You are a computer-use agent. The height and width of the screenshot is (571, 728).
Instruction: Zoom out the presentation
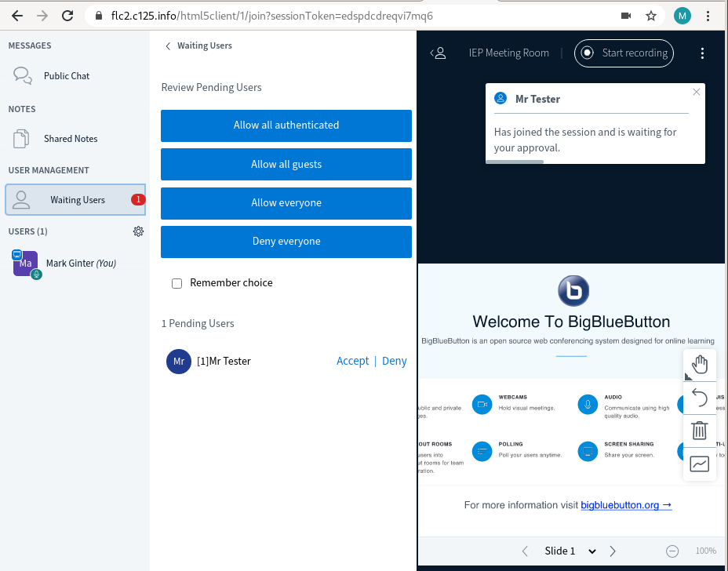pos(672,551)
